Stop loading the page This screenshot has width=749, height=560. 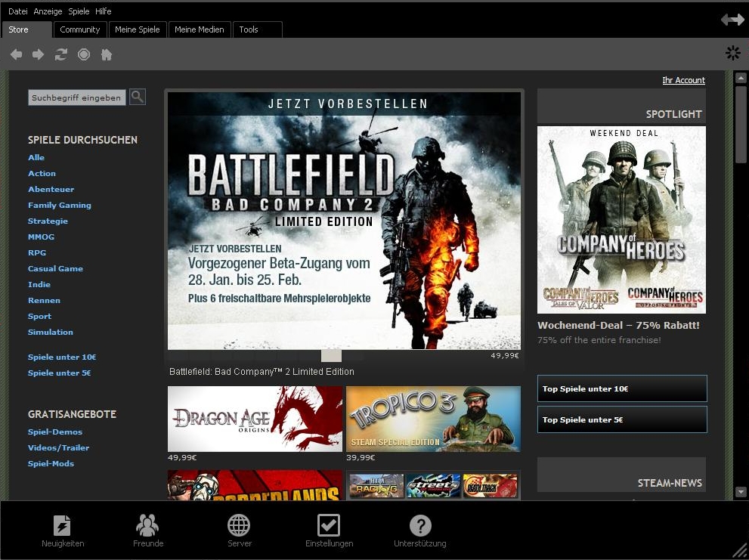click(84, 54)
